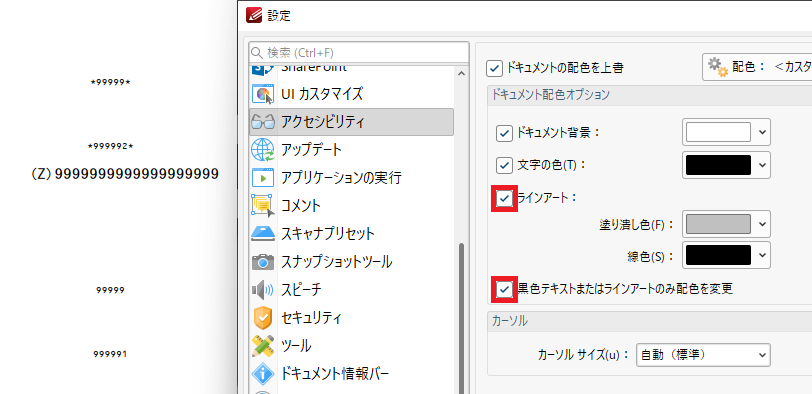Select the アプリケーションの実行 category
This screenshot has height=394, width=812.
pos(352,178)
